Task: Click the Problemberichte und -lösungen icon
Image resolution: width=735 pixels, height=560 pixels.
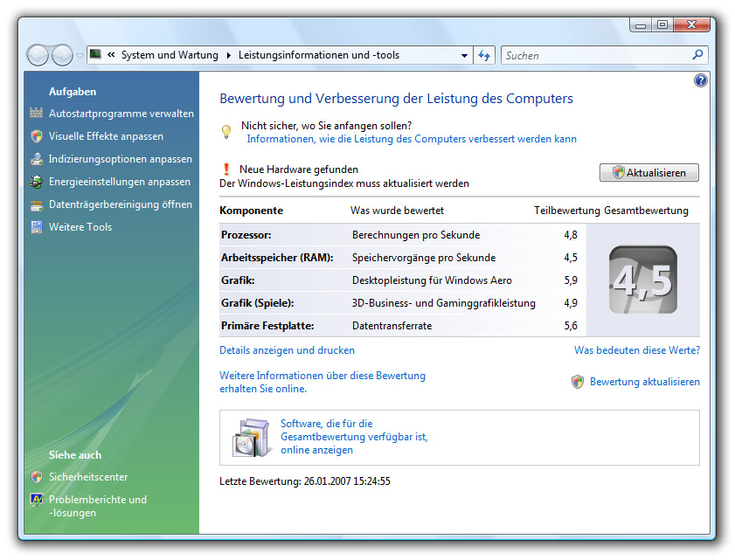Action: [x=36, y=501]
